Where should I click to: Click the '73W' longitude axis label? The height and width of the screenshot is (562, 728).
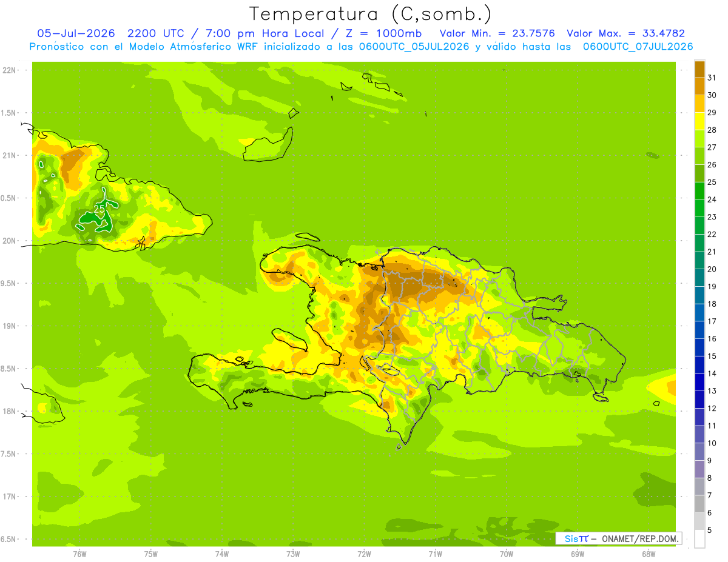coord(293,554)
